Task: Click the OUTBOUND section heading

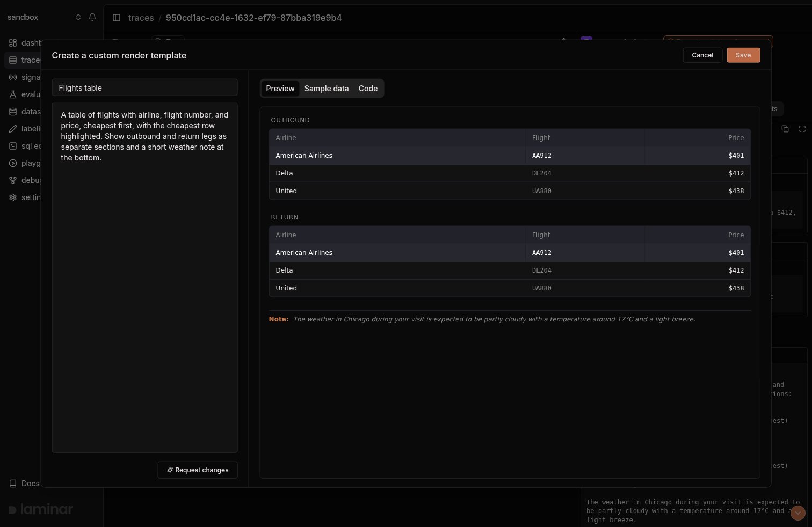Action: coord(290,120)
